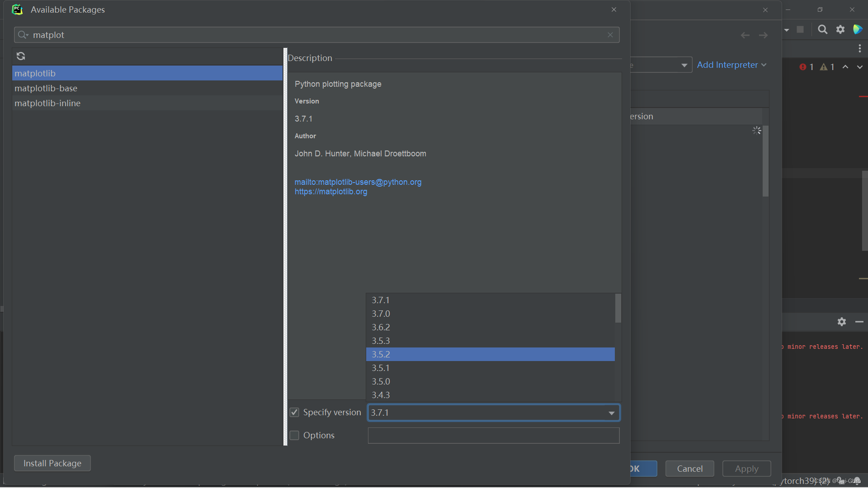This screenshot has width=868, height=488.
Task: Click the stop square in main toolbar
Action: pos(800,29)
